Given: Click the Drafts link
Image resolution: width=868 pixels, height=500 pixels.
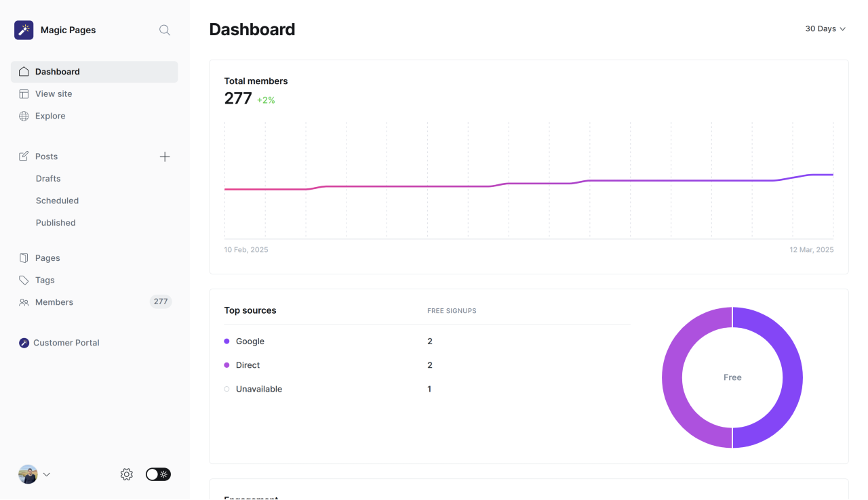Looking at the screenshot, I should pyautogui.click(x=47, y=178).
